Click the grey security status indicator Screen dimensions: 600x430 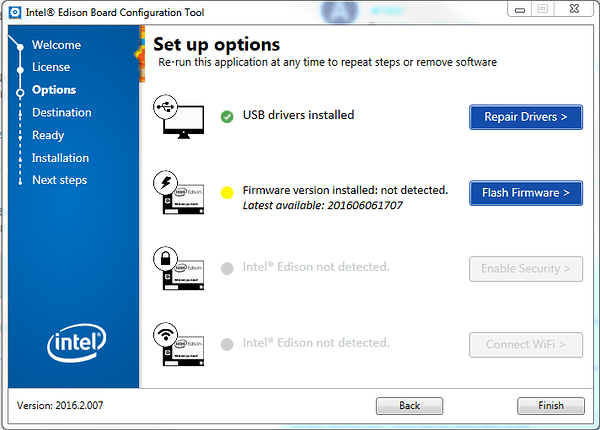(x=227, y=268)
